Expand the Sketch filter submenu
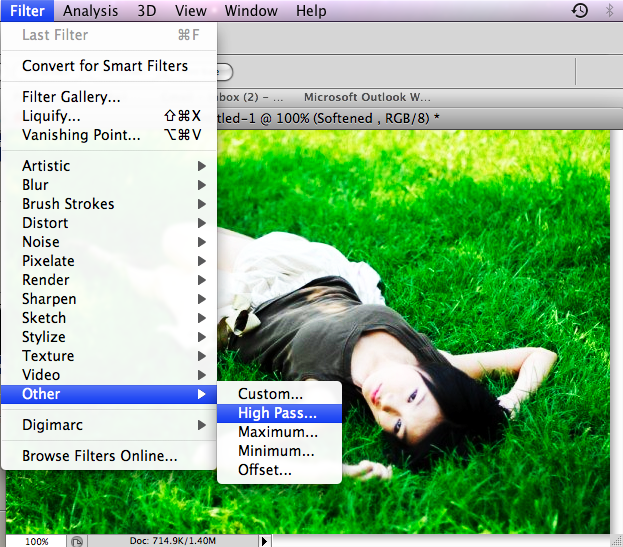The image size is (623, 547). pyautogui.click(x=109, y=318)
